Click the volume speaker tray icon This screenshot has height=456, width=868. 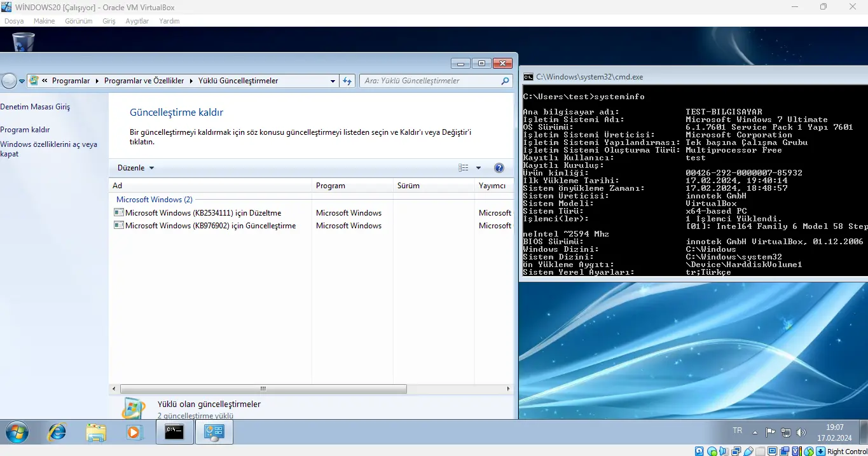801,432
